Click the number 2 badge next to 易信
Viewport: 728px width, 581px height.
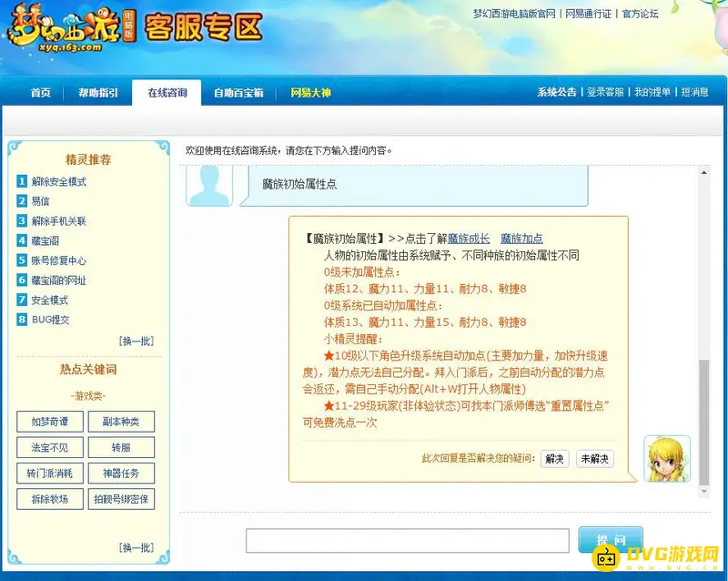22,200
